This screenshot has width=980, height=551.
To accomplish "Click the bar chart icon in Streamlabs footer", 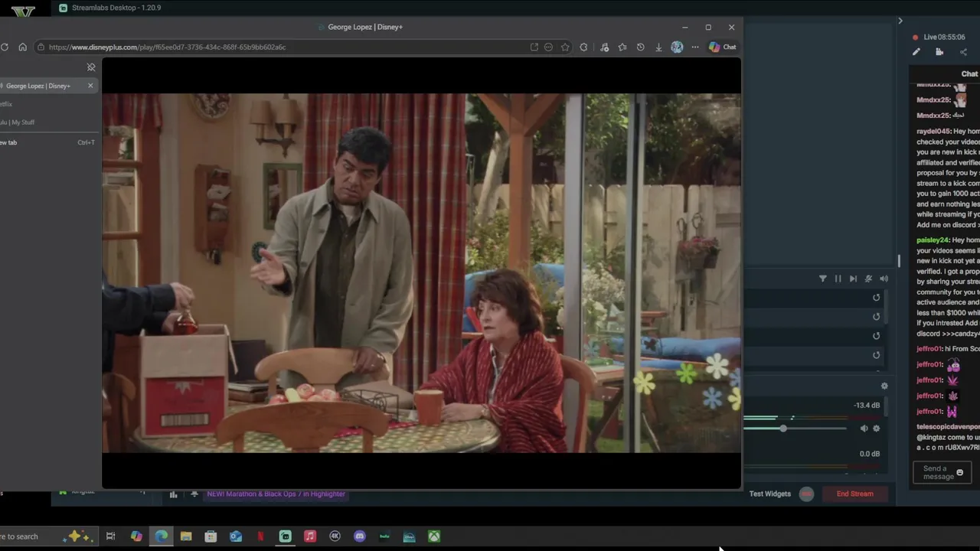I will coord(173,494).
